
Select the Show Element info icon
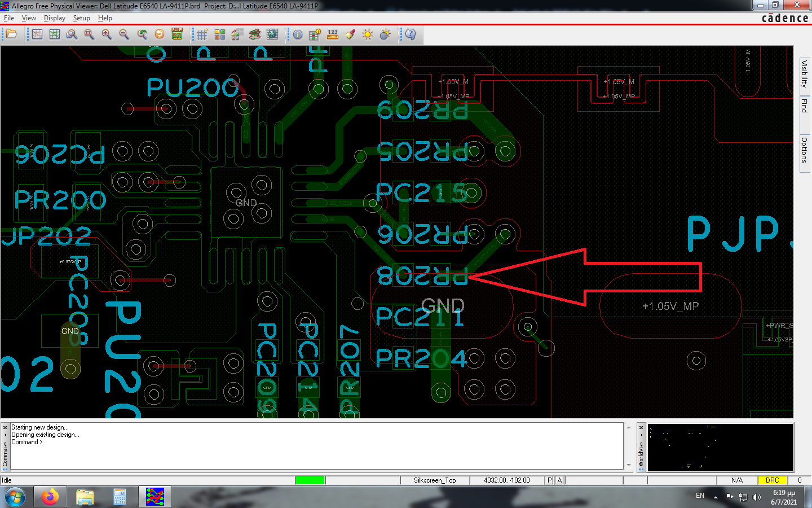point(298,34)
